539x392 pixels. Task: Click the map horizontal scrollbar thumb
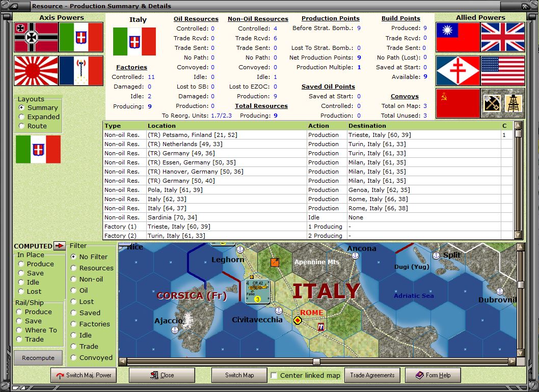click(x=316, y=361)
